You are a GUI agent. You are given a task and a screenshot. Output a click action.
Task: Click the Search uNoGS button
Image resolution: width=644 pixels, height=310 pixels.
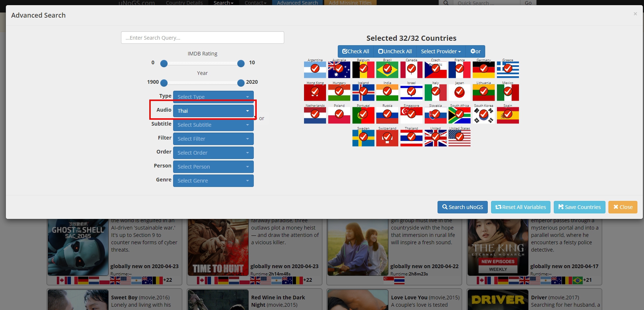[x=462, y=207]
